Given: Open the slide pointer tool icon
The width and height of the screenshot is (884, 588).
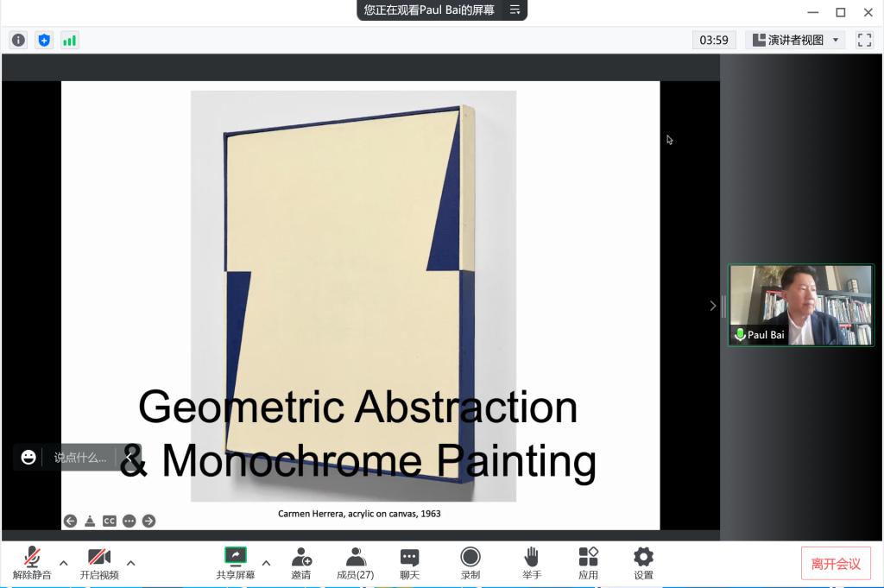Looking at the screenshot, I should 90,521.
